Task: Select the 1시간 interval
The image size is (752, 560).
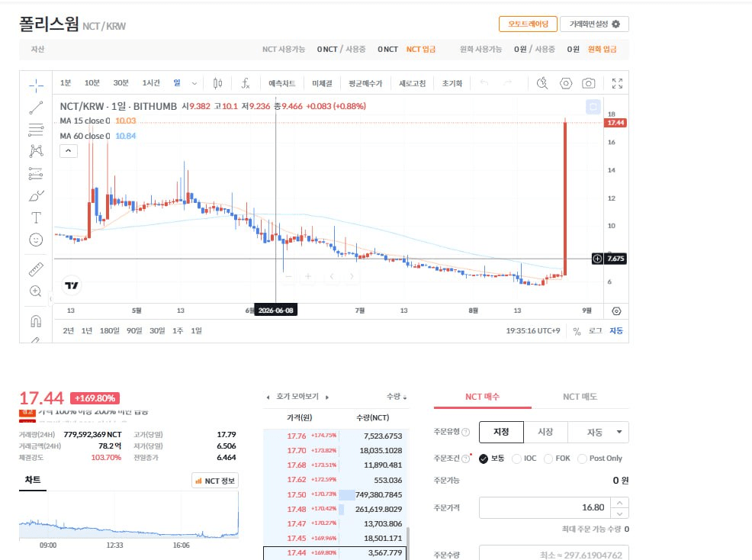Action: 151,83
